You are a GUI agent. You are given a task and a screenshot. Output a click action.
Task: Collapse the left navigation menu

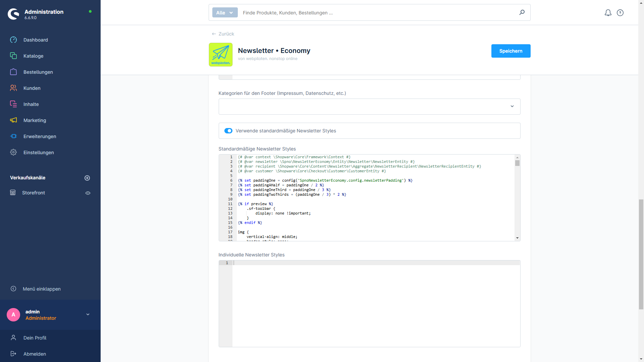click(42, 289)
